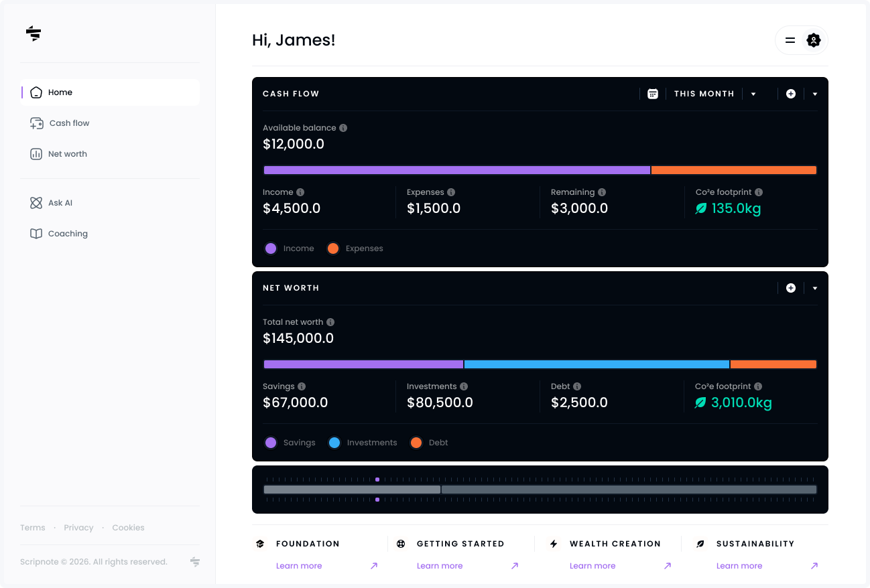This screenshot has height=588, width=870.
Task: Click the info icon next to Investments
Action: [464, 386]
